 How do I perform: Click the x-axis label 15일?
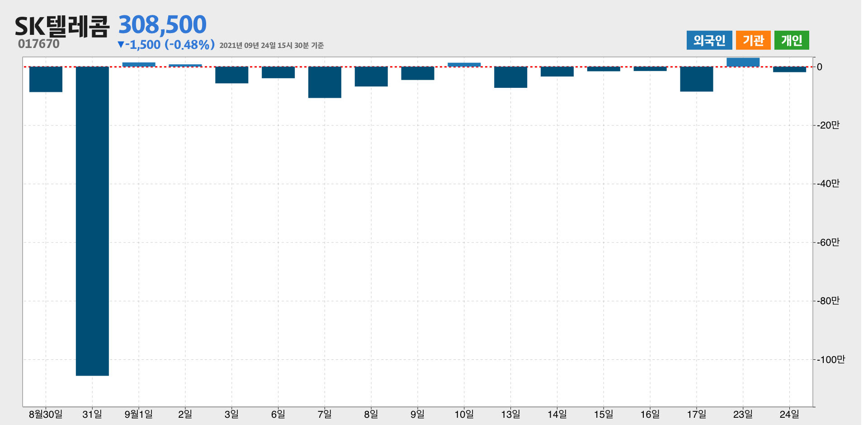(x=604, y=414)
